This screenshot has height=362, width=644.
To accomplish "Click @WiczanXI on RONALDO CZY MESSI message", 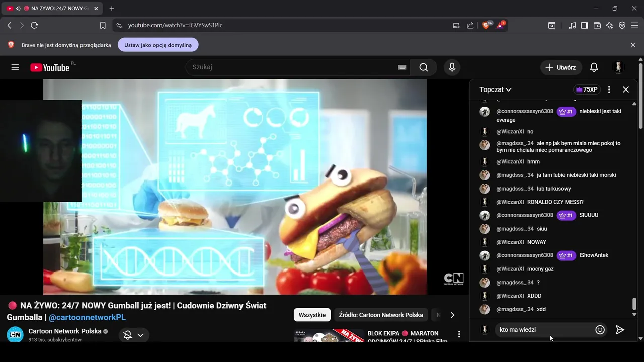I will click(x=510, y=202).
